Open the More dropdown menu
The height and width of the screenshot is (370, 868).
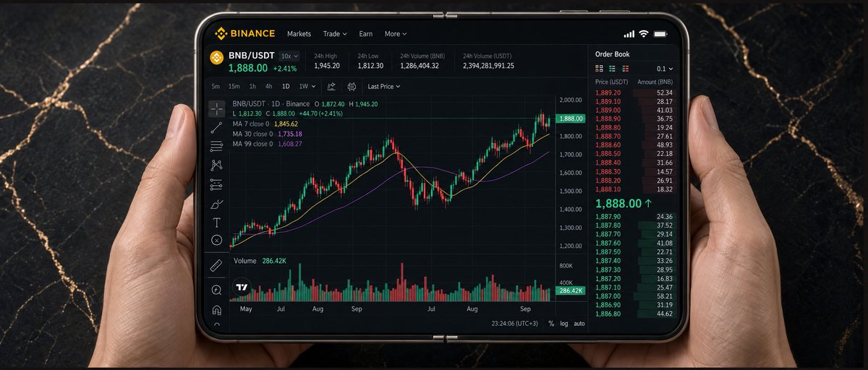click(x=396, y=34)
